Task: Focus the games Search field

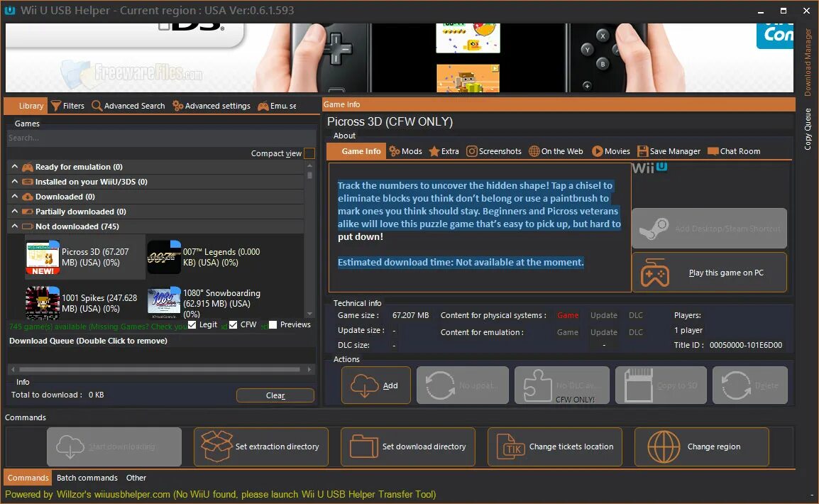Action: pyautogui.click(x=161, y=138)
